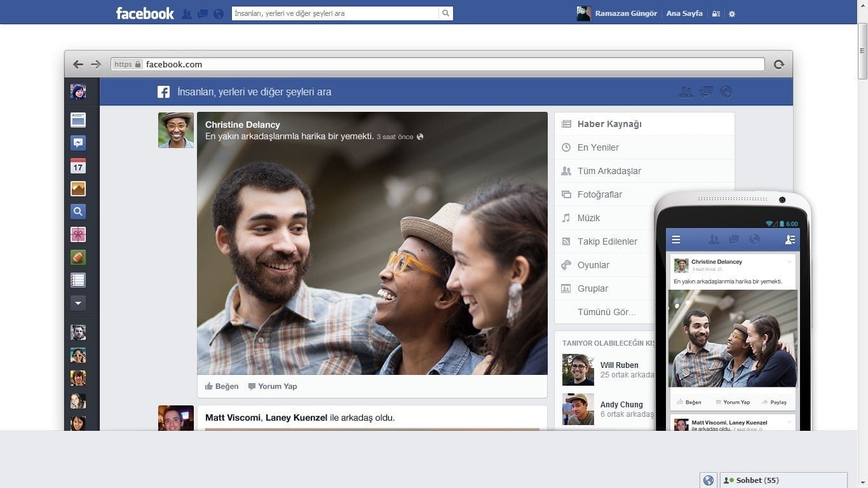The image size is (868, 488).
Task: Click Yorum Yap under Christine's photo
Action: 273,386
